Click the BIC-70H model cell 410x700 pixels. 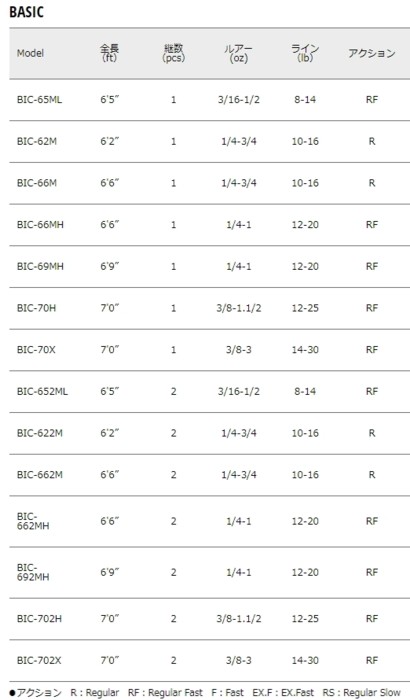[37, 308]
